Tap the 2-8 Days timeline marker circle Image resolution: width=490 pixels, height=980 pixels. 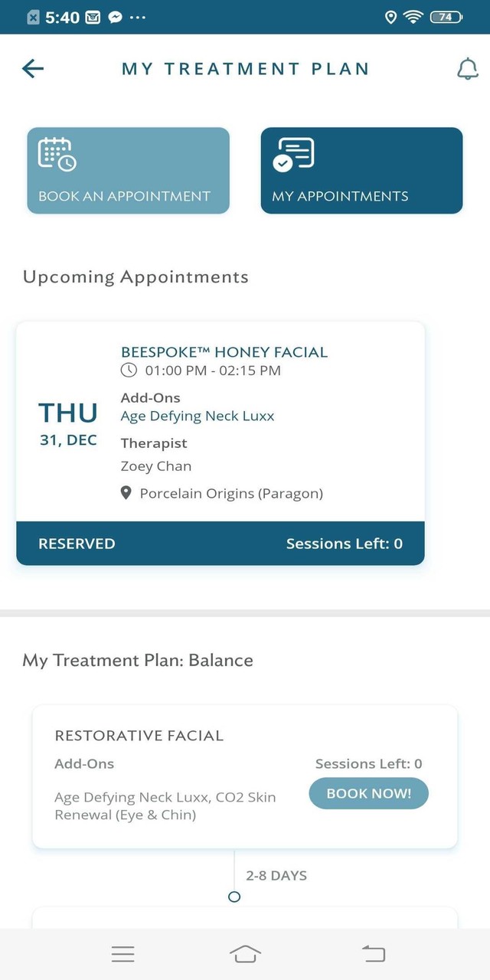click(234, 897)
